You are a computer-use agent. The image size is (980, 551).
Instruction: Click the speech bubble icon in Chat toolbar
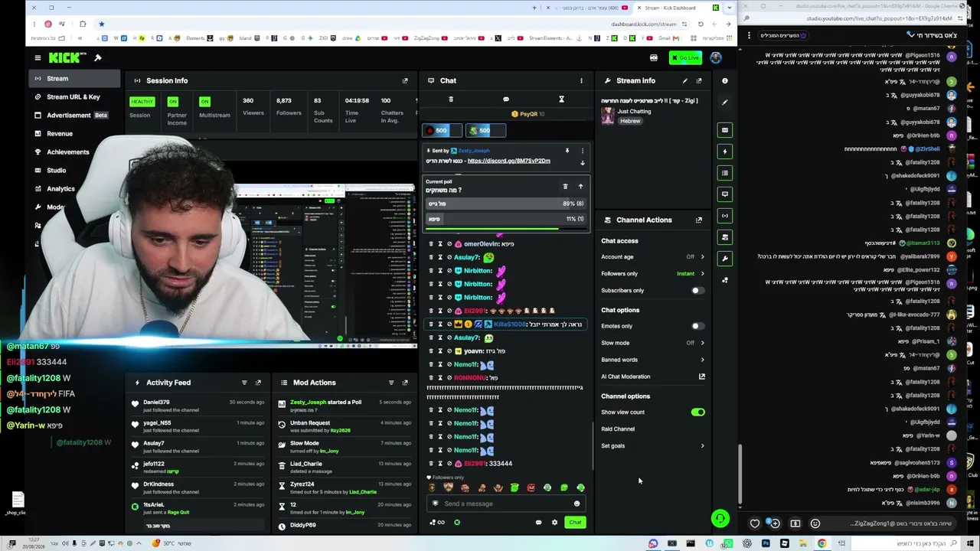click(x=506, y=99)
